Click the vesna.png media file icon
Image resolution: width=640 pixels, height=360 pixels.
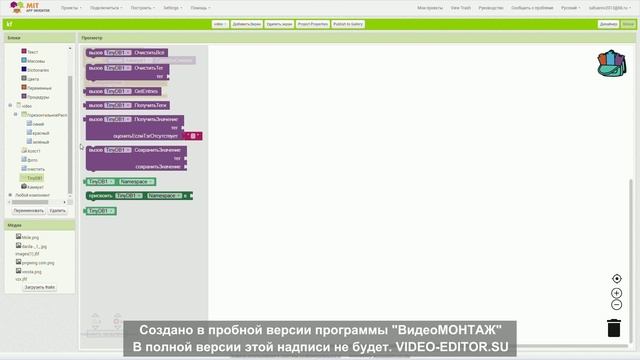click(x=18, y=271)
